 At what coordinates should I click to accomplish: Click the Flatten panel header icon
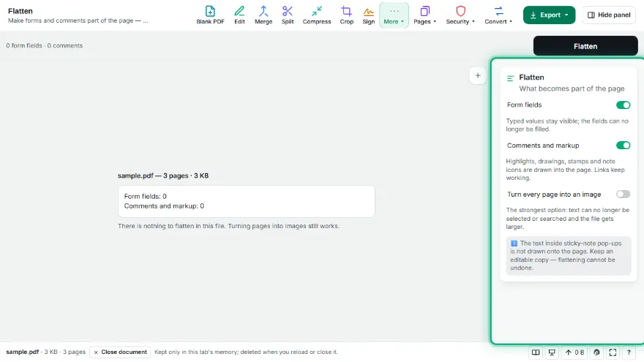511,78
